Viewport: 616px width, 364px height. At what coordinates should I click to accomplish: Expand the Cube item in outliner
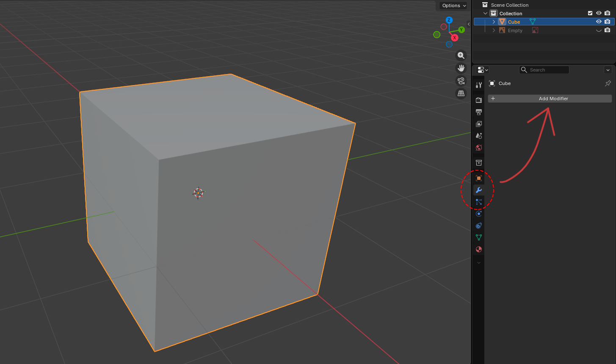click(x=494, y=22)
